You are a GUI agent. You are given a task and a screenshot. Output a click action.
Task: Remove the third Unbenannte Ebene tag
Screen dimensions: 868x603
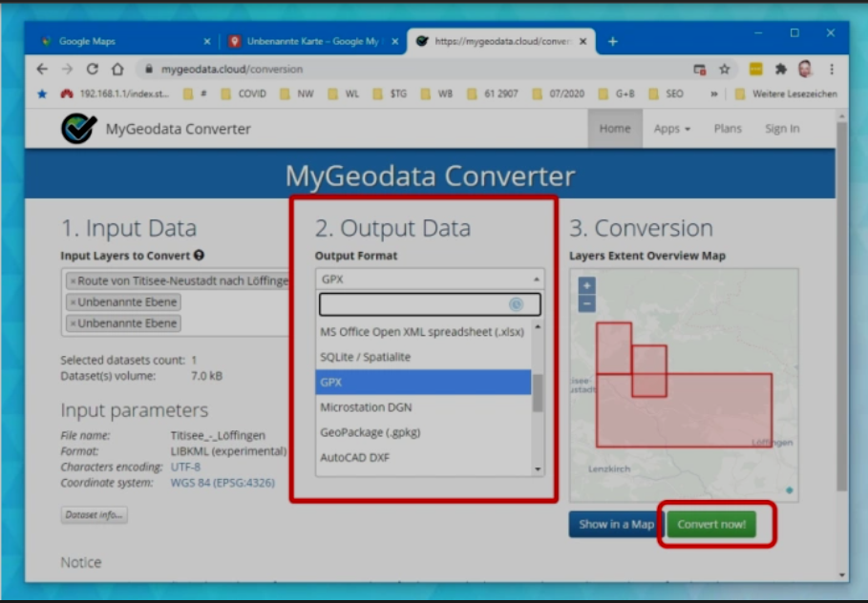pyautogui.click(x=74, y=323)
